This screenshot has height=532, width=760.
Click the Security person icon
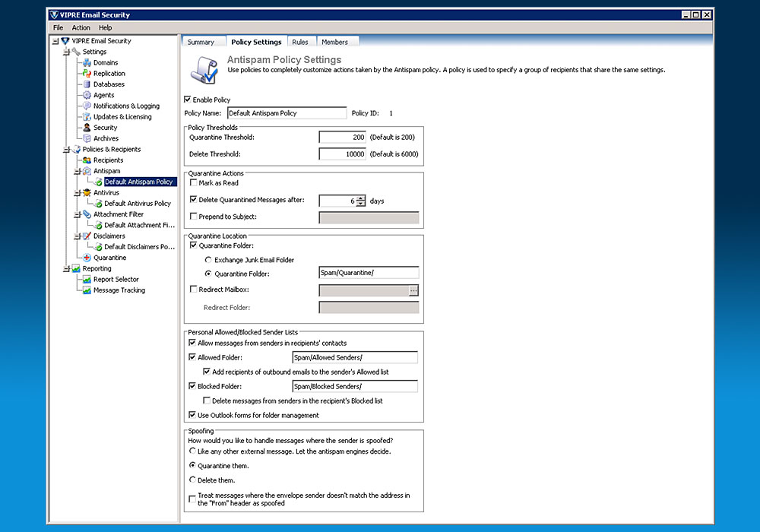[87, 128]
